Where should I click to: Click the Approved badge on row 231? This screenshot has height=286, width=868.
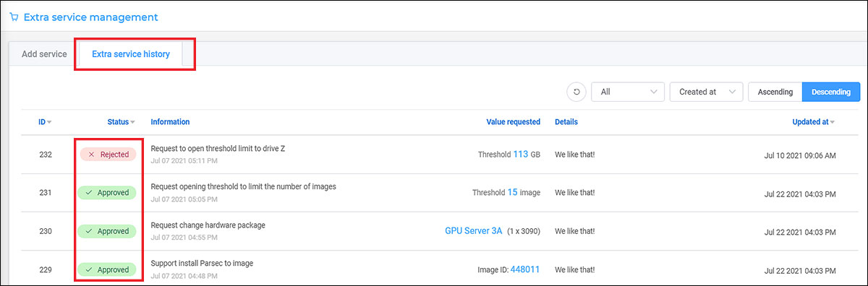point(107,193)
